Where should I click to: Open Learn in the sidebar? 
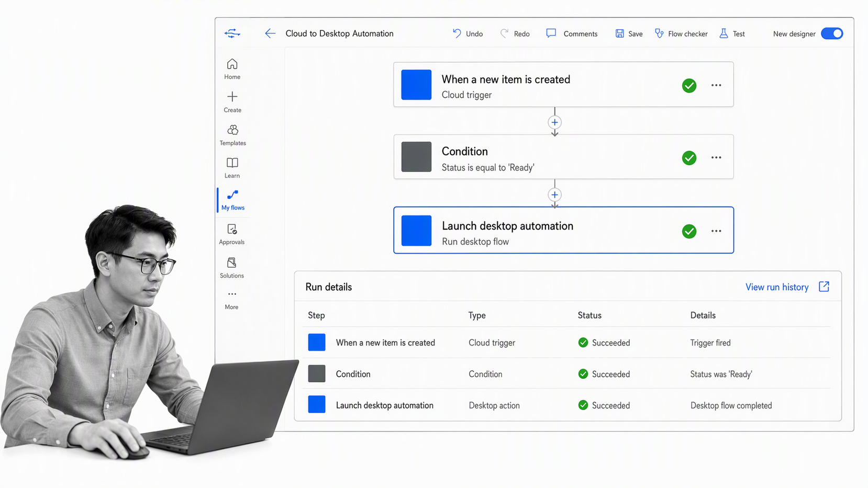point(232,168)
